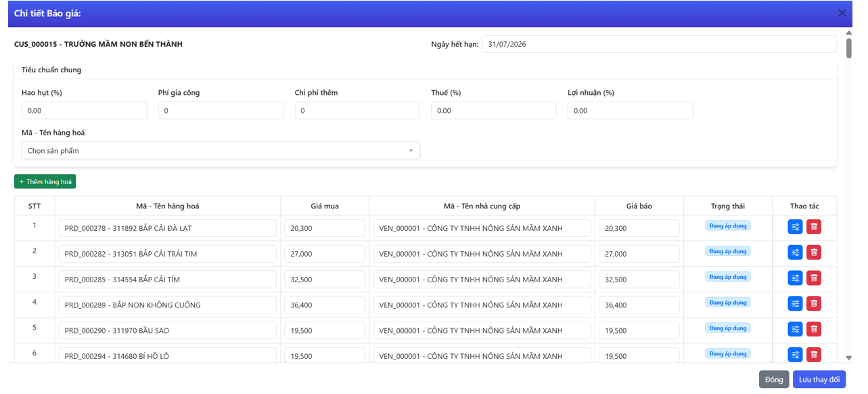Viewport: 868px width, 394px height.
Task: Open settings icon for BẮP CẢI TÍM row
Action: tap(795, 278)
